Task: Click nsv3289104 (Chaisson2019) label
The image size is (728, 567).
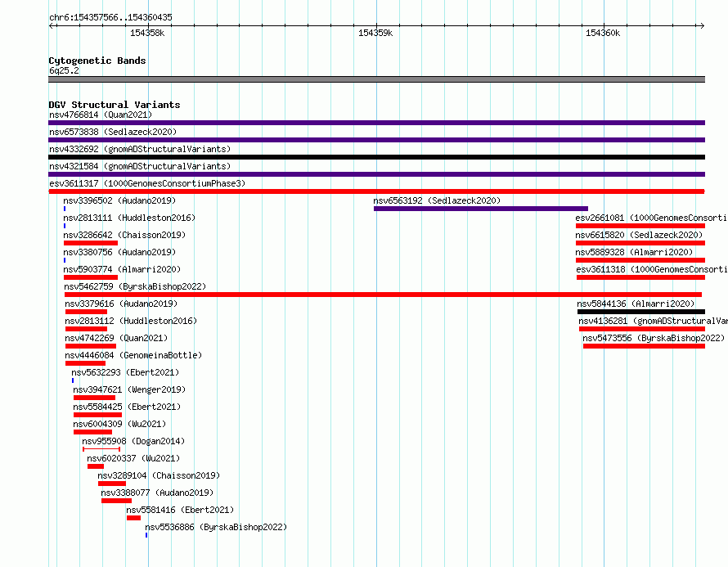Action: (x=159, y=475)
